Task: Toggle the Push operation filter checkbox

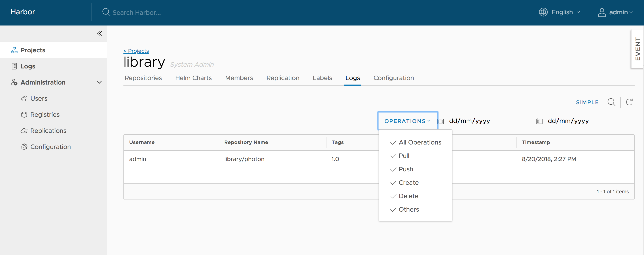Action: 393,169
